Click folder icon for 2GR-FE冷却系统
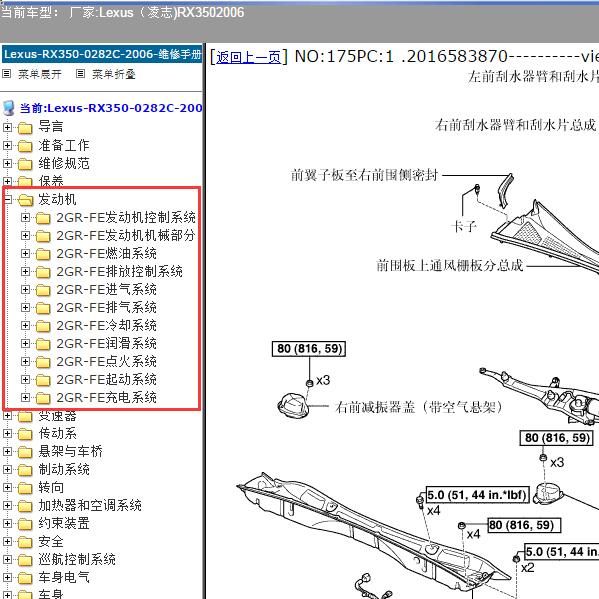This screenshot has width=599, height=599. click(x=43, y=326)
